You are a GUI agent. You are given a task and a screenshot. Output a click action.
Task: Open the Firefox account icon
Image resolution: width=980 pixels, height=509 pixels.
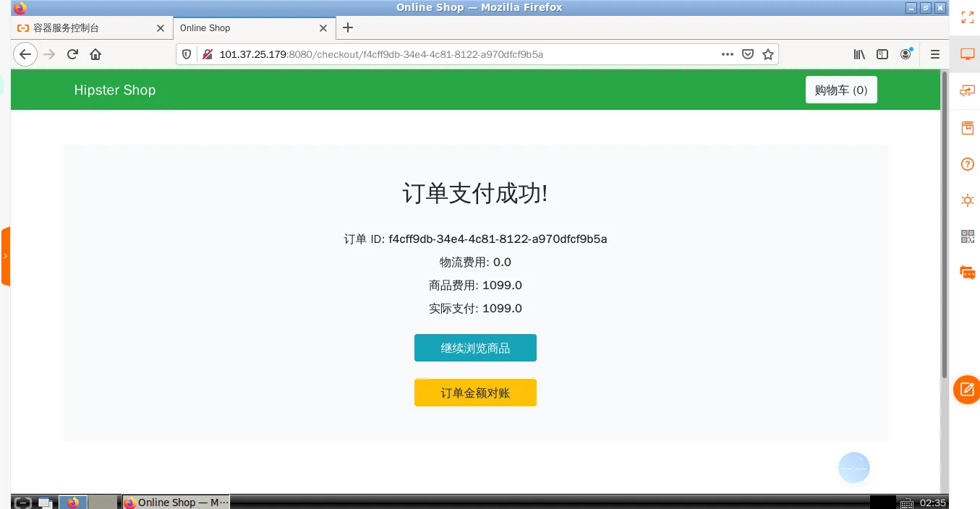[906, 54]
